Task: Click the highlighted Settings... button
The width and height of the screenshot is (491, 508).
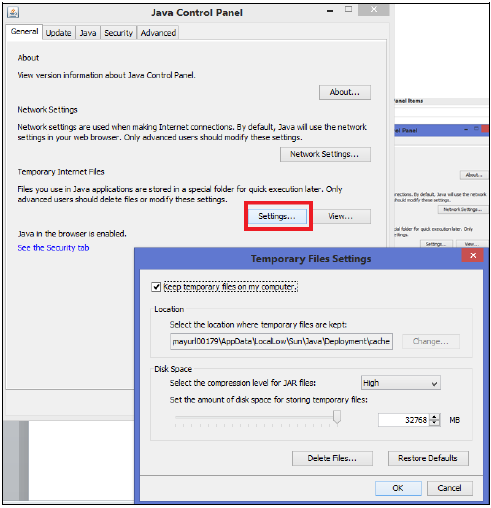Action: click(277, 216)
